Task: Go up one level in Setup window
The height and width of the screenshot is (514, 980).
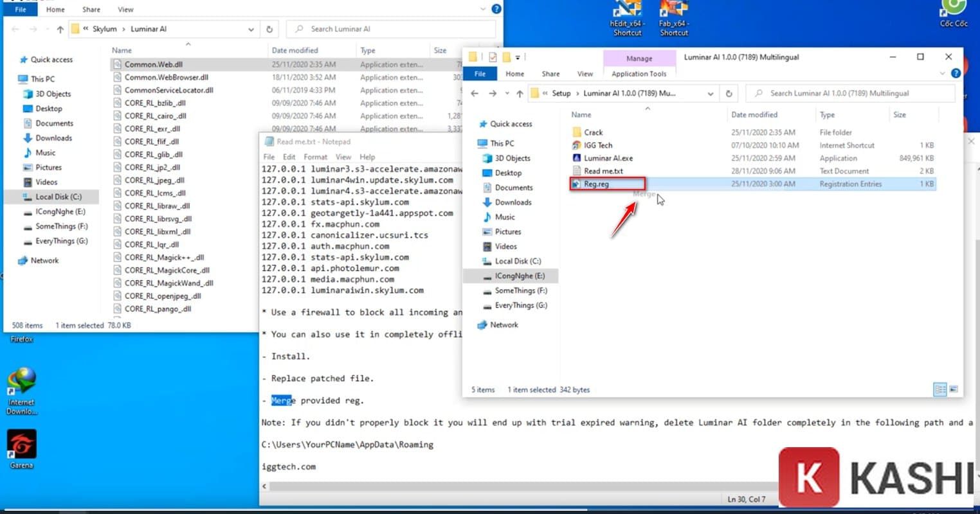Action: (520, 94)
